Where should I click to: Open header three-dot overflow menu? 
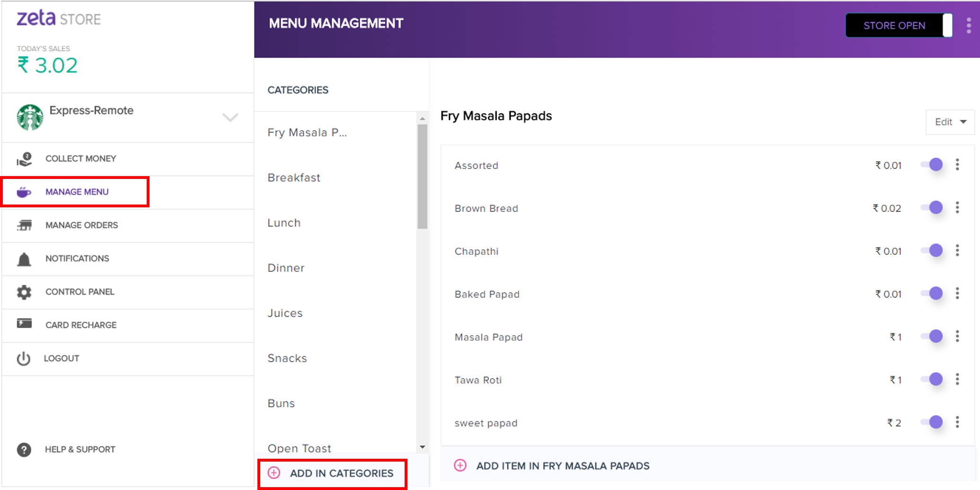point(969,26)
